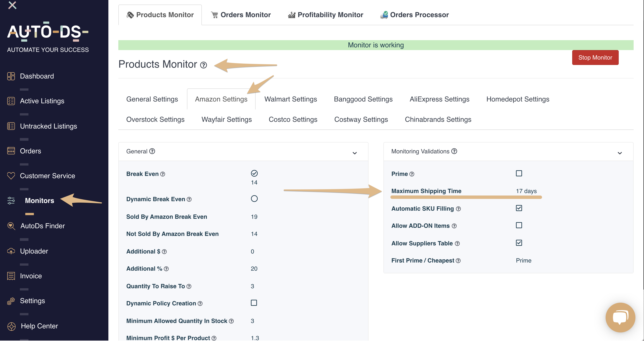Click the Uploader cloud icon
The image size is (644, 341).
click(11, 251)
